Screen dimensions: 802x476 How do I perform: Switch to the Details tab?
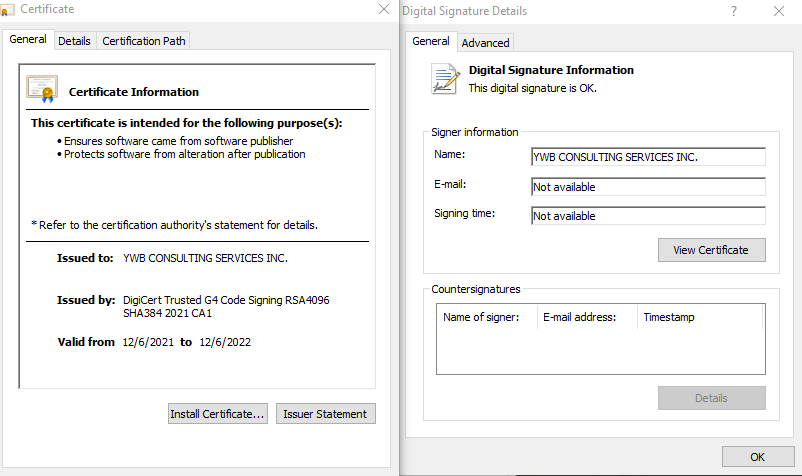pyautogui.click(x=74, y=41)
